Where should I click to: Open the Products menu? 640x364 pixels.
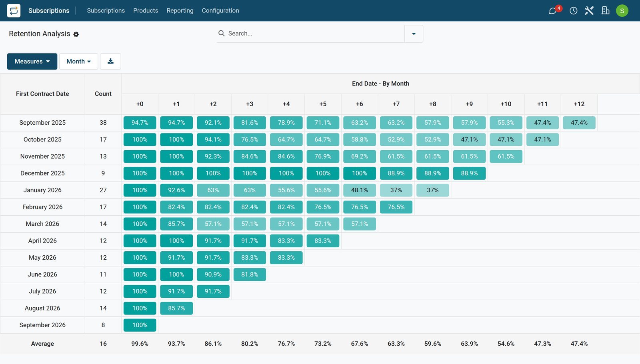tap(146, 10)
